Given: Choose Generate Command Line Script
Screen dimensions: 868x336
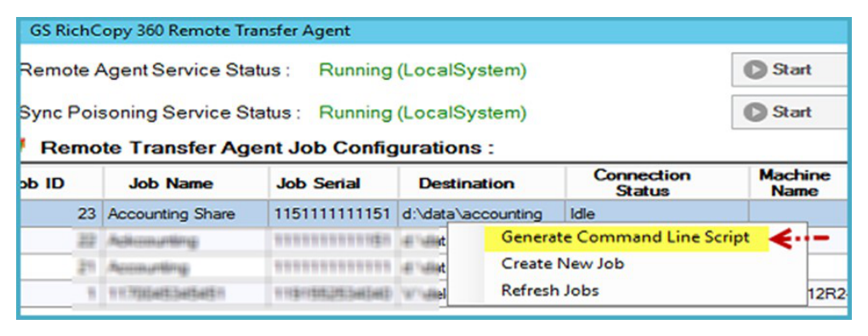Looking at the screenshot, I should (x=626, y=237).
